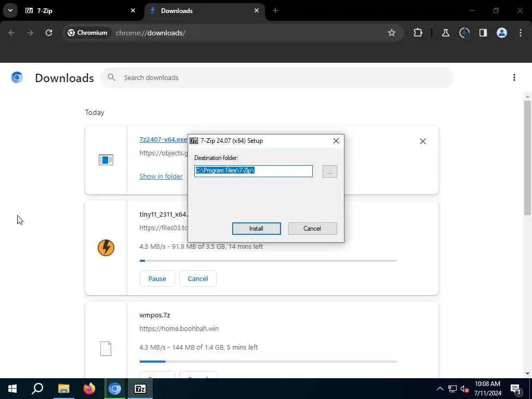Viewport: 532px width, 399px height.
Task: Click the wmpos.7z filename
Action: (x=155, y=315)
